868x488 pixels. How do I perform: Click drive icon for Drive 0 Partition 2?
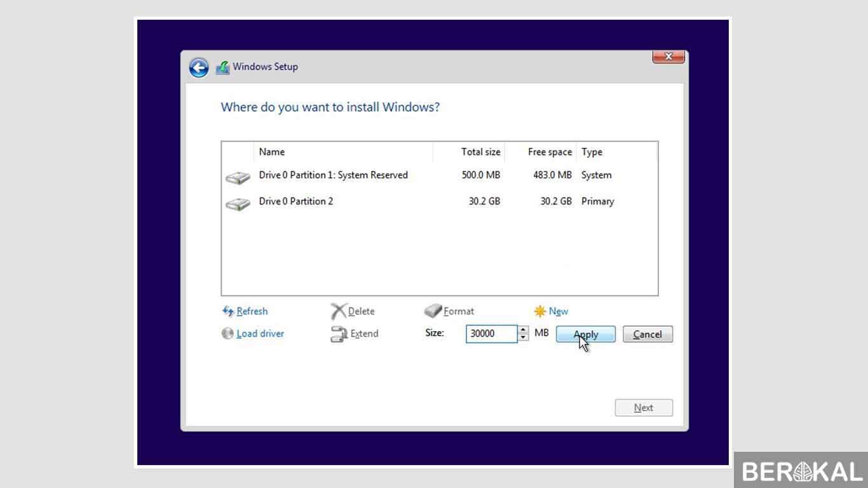pyautogui.click(x=238, y=203)
